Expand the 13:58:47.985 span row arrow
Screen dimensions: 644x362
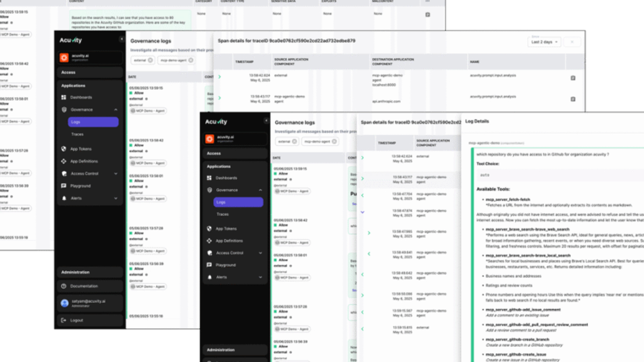pos(369,233)
